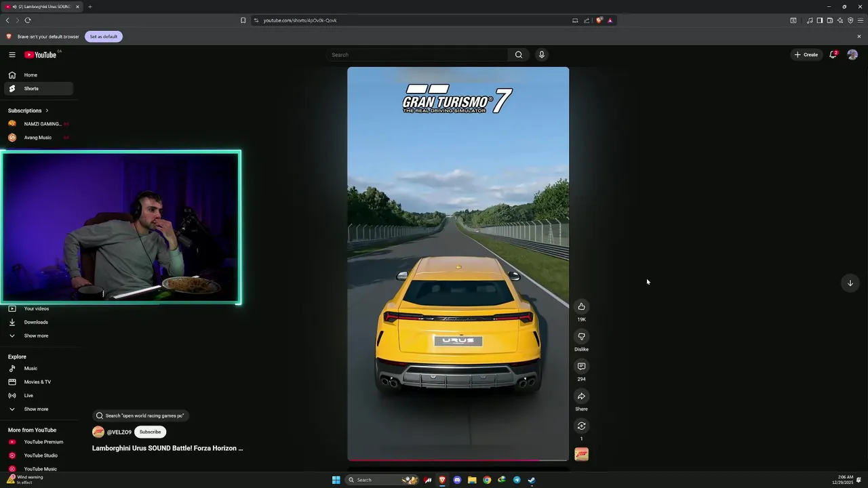Click Set as default button

point(104,37)
